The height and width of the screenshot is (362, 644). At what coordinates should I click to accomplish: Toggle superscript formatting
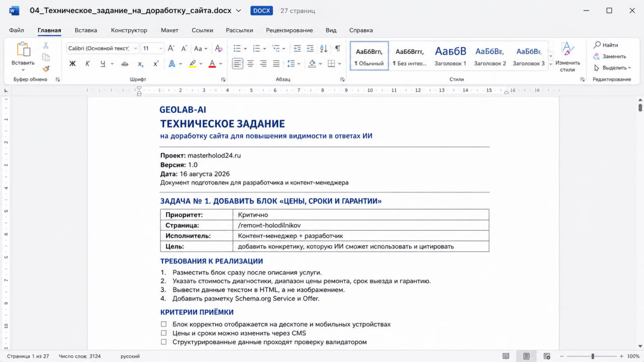point(156,64)
